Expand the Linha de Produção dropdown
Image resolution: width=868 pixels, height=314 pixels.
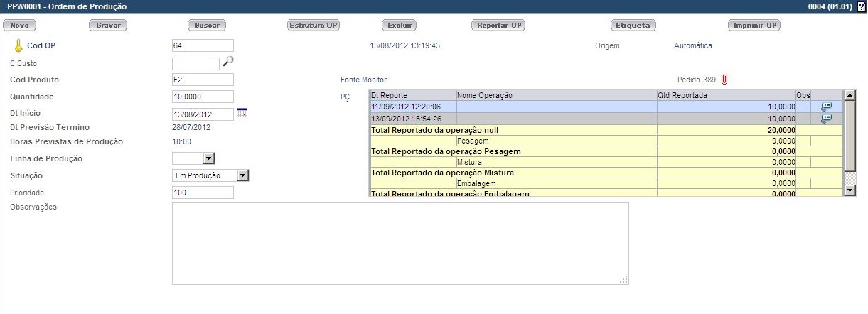pyautogui.click(x=208, y=158)
